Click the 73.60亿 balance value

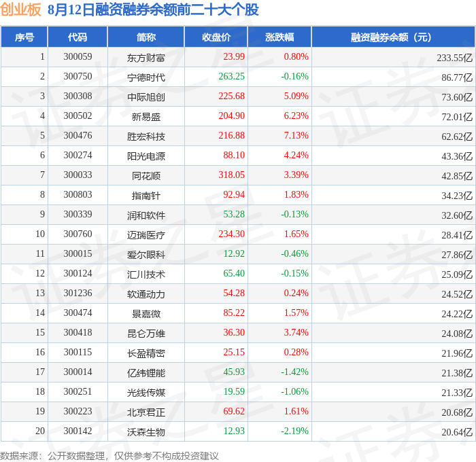(457, 97)
